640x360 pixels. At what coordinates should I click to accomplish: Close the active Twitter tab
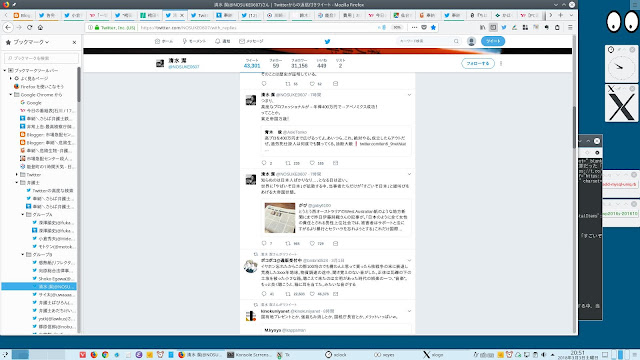[182, 15]
